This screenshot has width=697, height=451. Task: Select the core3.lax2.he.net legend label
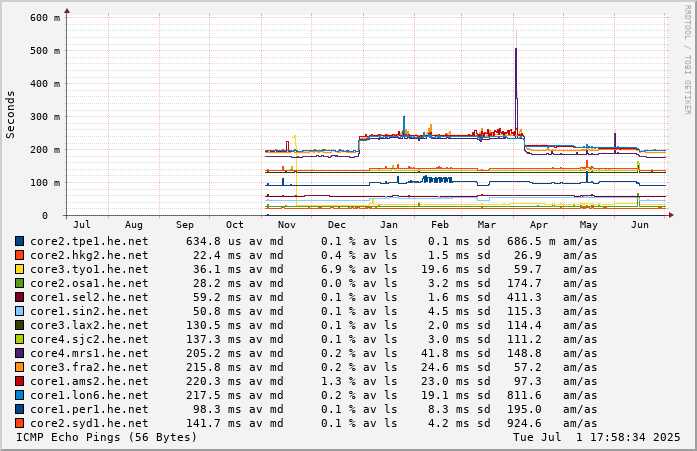pos(89,325)
